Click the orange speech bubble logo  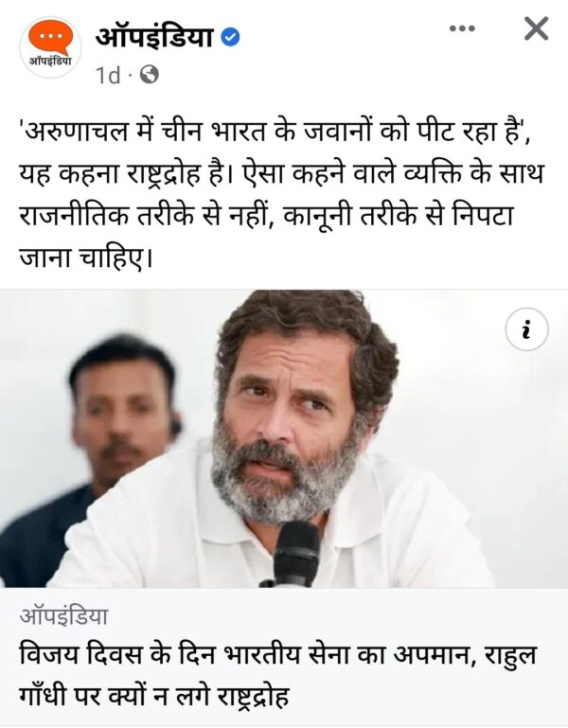click(50, 38)
